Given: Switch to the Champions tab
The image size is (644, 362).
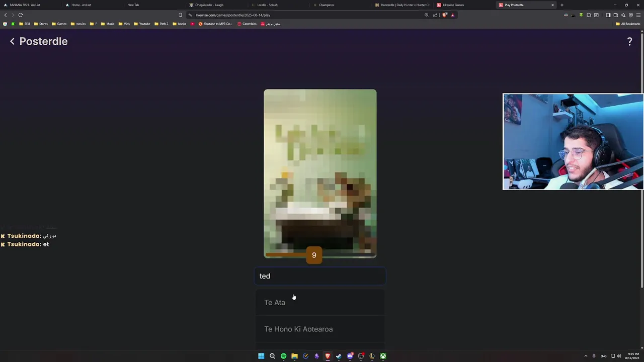Looking at the screenshot, I should [340, 5].
